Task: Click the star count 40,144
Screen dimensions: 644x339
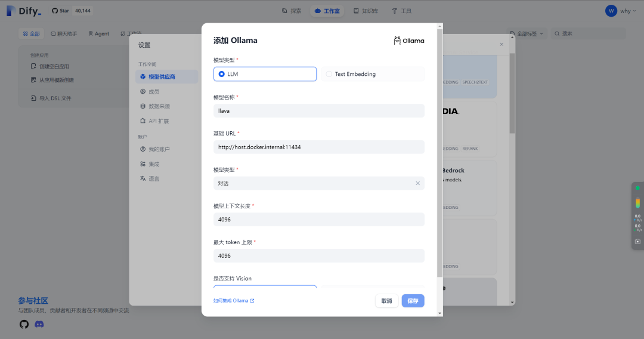Action: pos(82,11)
